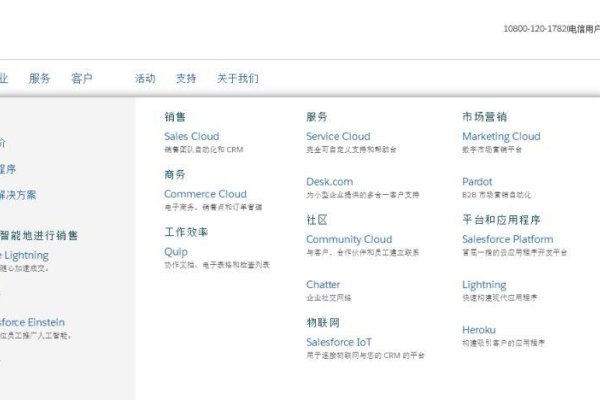
Task: Select the Lightning link under 平台和应用程序
Action: coord(484,285)
